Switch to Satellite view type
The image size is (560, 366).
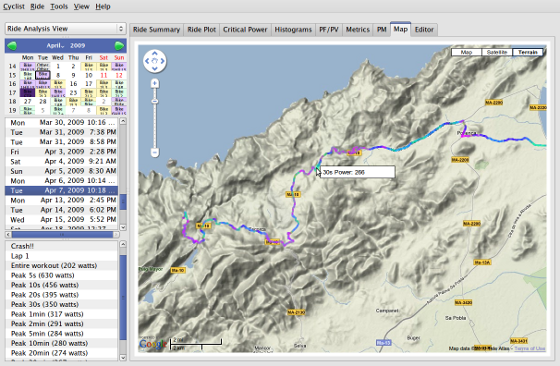[497, 52]
